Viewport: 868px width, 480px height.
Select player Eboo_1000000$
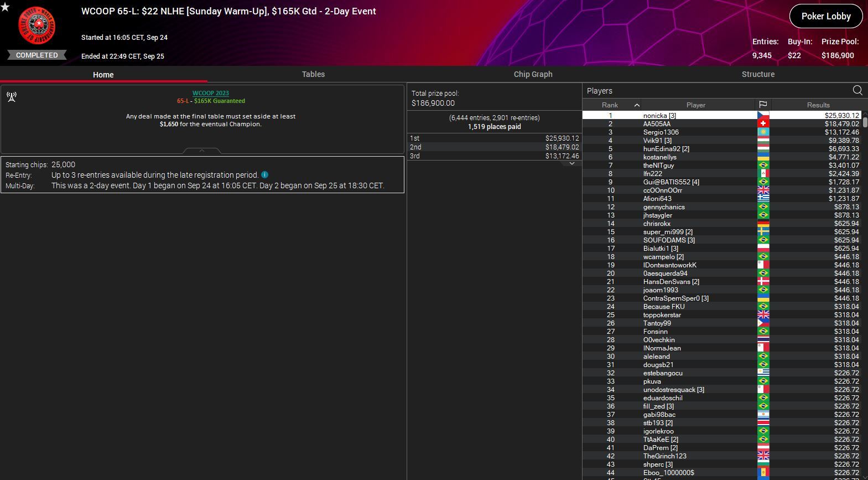pyautogui.click(x=669, y=472)
